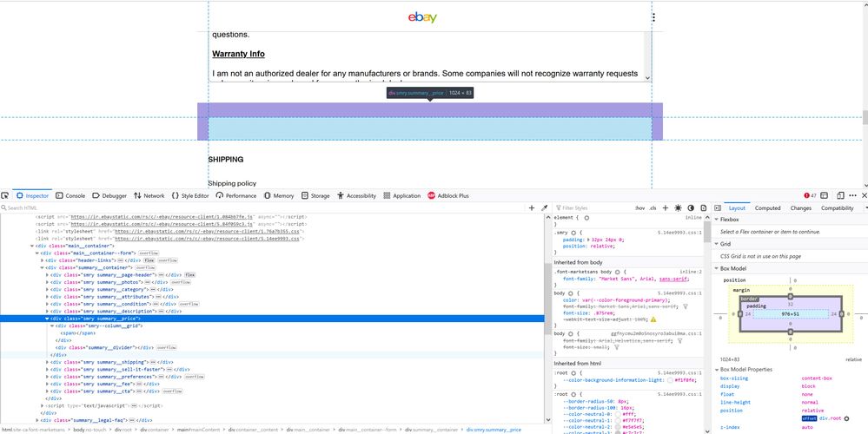Click the eBay logo

[422, 17]
